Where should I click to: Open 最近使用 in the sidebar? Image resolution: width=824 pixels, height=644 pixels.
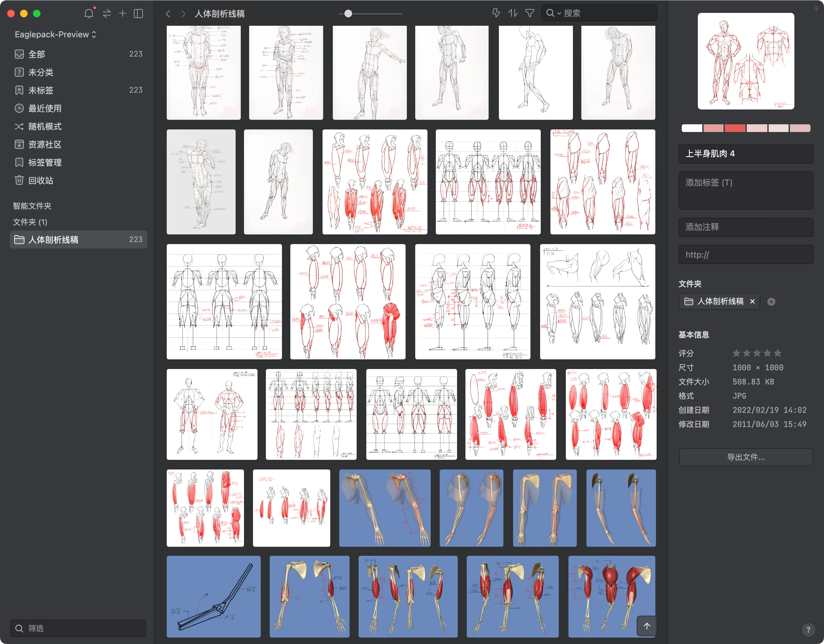coord(79,108)
